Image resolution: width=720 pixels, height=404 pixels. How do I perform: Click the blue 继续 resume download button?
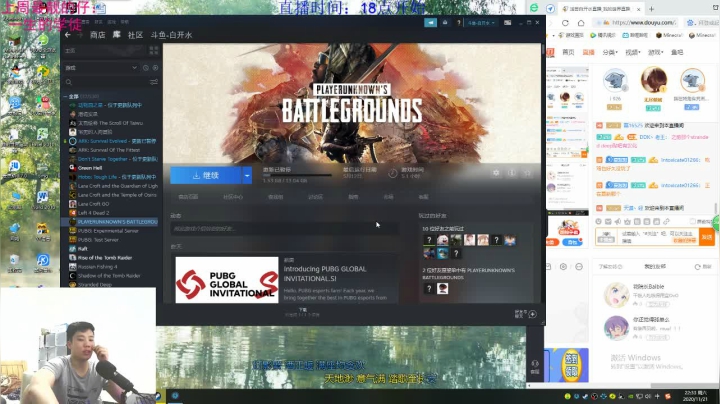coord(206,175)
